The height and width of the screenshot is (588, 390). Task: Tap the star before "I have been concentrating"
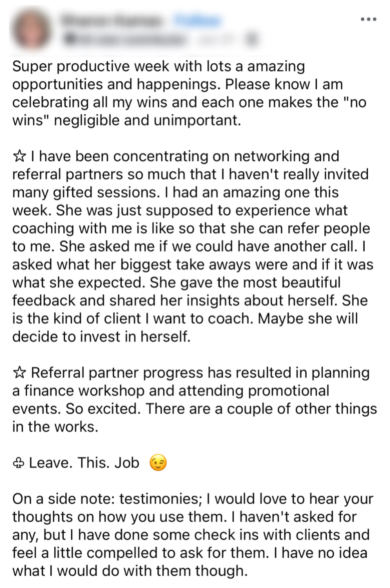pyautogui.click(x=19, y=156)
